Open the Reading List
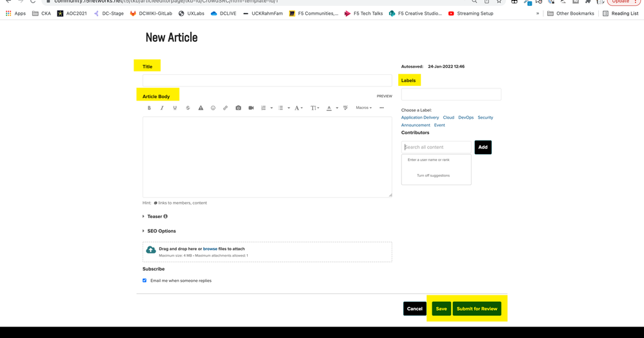Viewport: 644px width, 338px height. (x=621, y=14)
